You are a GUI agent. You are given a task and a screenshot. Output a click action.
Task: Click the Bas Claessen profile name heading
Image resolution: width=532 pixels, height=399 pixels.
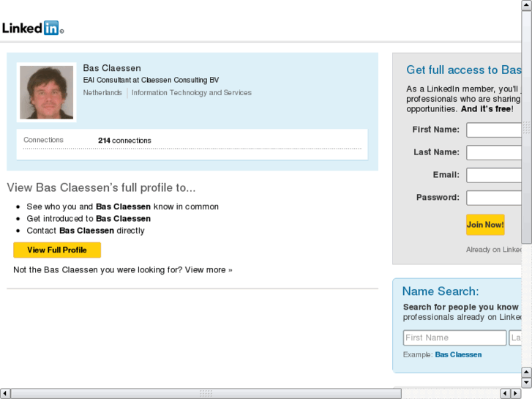(112, 68)
